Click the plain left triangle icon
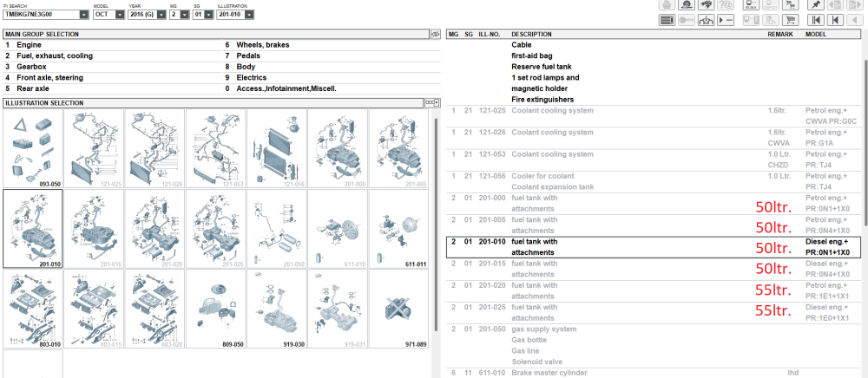Viewport: 868px width, 378px height. coord(855,20)
